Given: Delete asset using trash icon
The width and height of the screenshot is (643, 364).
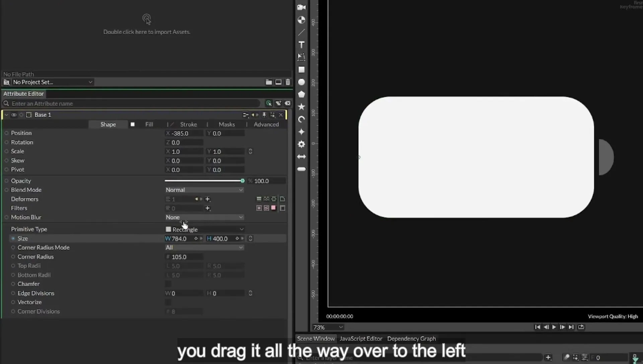Looking at the screenshot, I should (288, 82).
